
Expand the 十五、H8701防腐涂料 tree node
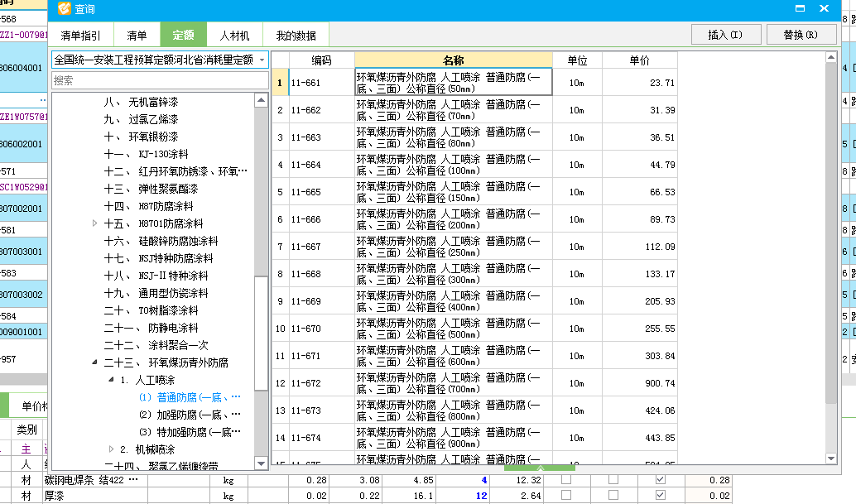click(x=94, y=223)
